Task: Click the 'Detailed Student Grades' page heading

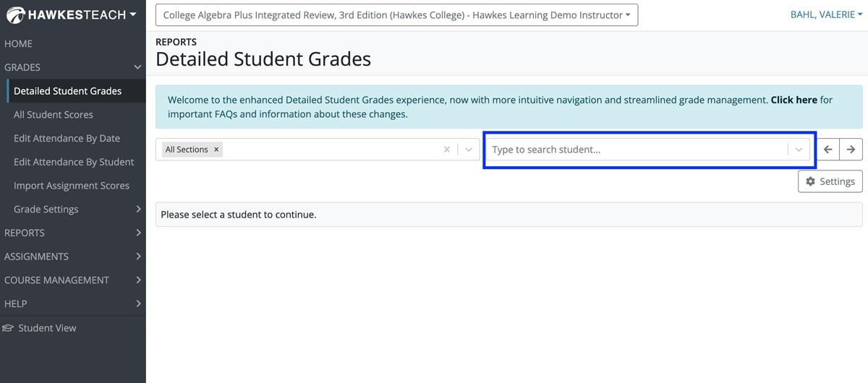Action: [263, 59]
